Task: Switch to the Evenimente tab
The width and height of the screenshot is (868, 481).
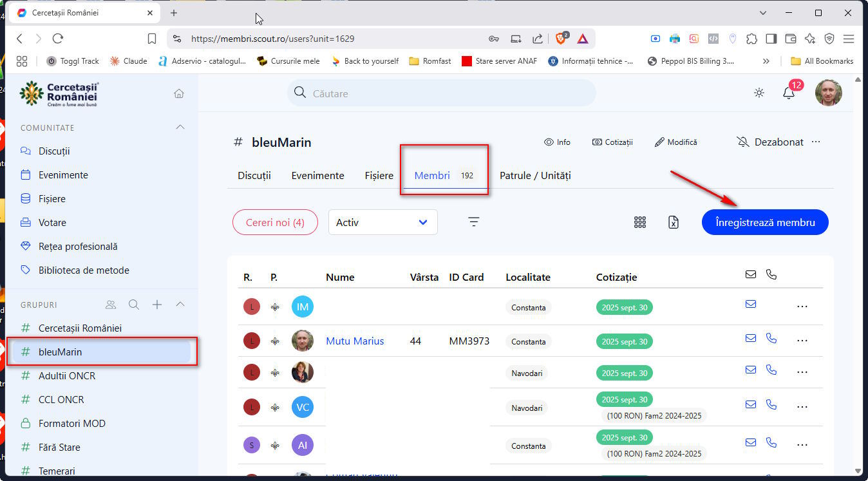Action: pos(317,175)
